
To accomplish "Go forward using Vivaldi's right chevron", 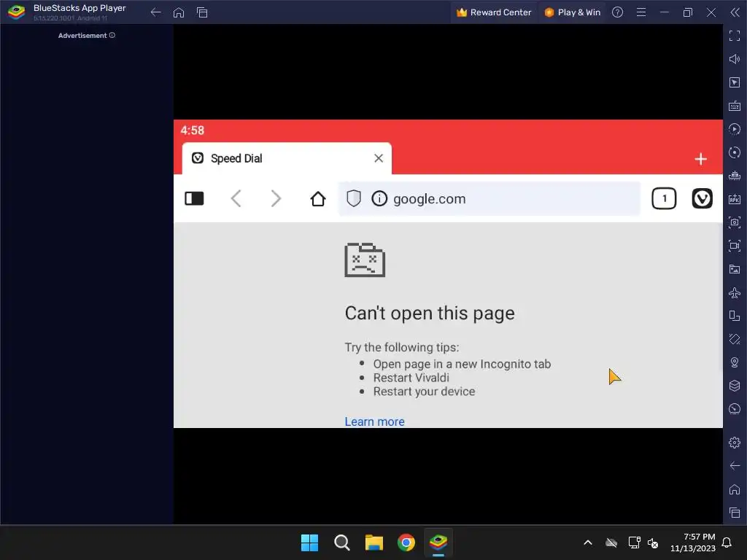I will pos(276,198).
